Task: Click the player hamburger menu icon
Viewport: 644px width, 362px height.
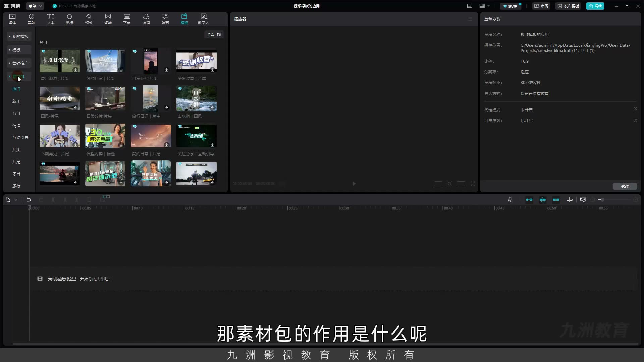Action: coord(470,19)
